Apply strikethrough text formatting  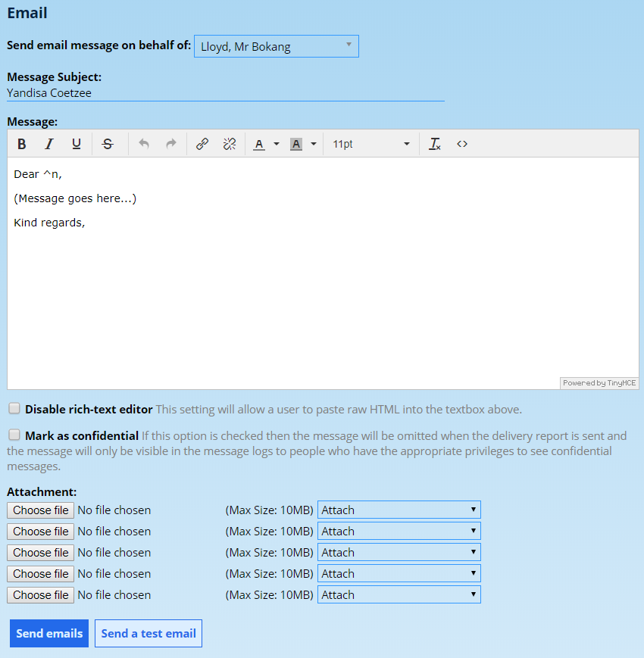108,144
